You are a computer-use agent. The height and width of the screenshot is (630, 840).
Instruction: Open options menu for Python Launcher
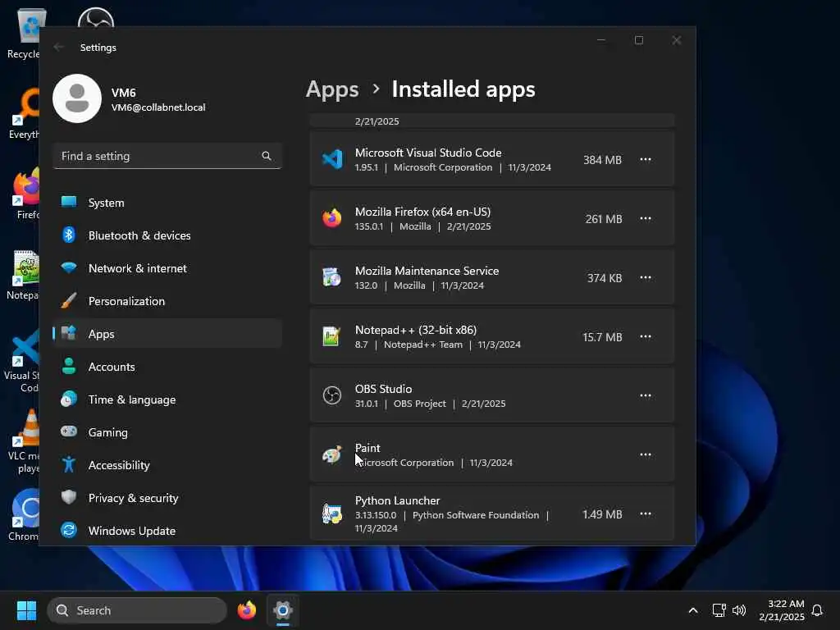[645, 514]
